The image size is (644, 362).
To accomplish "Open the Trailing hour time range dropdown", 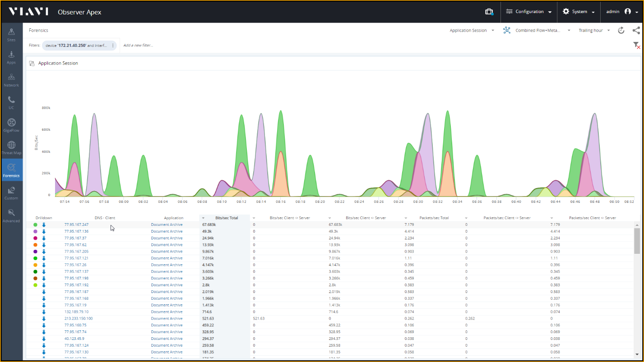I will pyautogui.click(x=594, y=31).
